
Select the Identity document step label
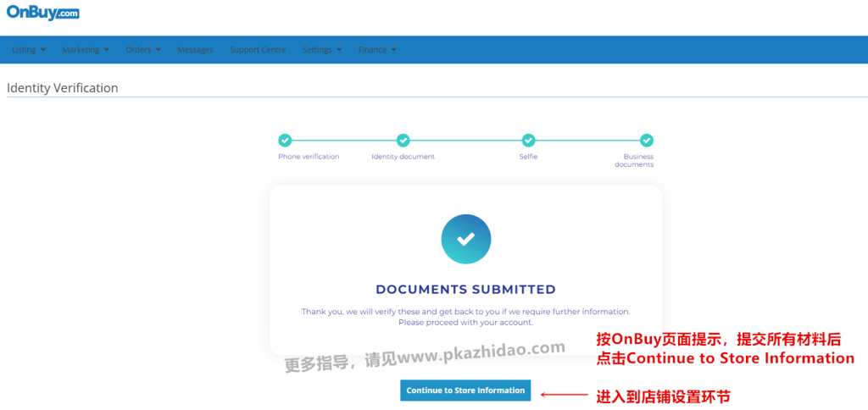pyautogui.click(x=403, y=157)
